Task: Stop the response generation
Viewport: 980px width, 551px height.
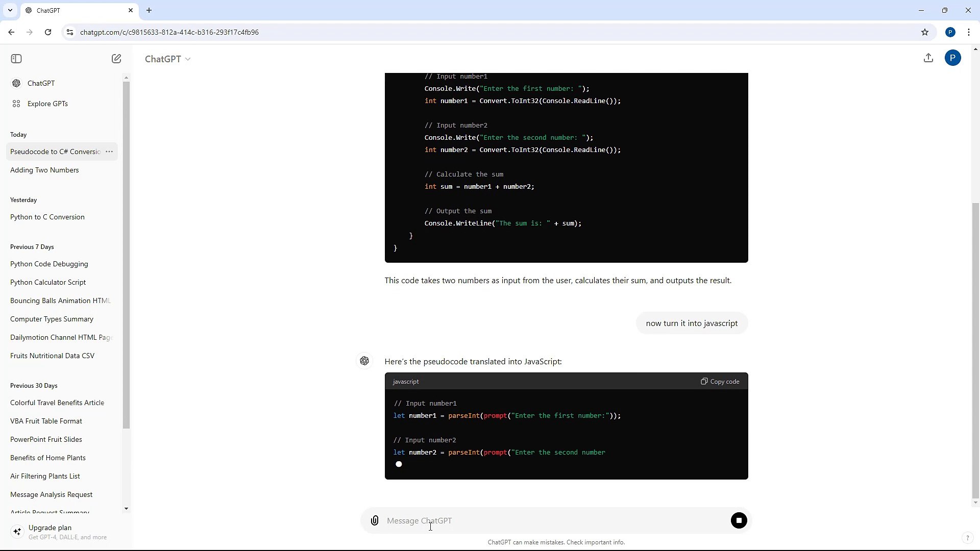Action: 739,520
